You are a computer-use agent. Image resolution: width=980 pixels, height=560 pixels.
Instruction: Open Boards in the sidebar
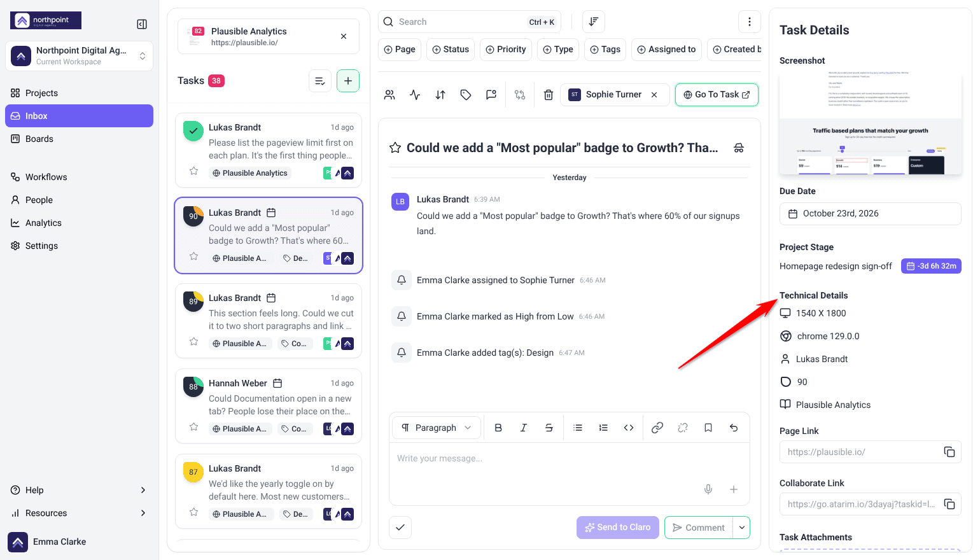[79, 139]
